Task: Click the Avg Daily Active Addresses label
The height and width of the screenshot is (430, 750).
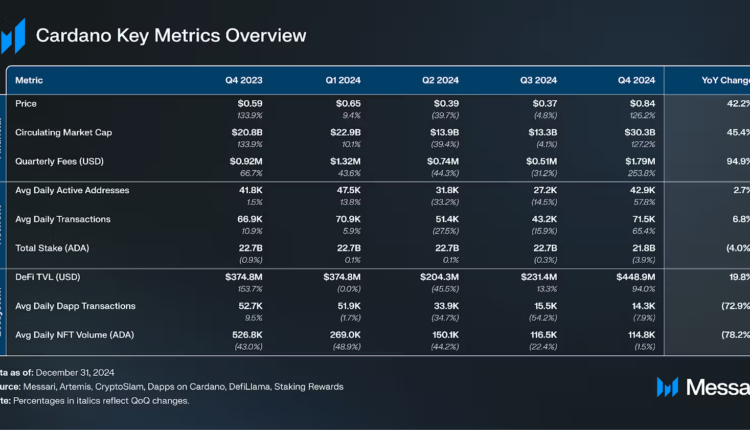Action: 72,189
